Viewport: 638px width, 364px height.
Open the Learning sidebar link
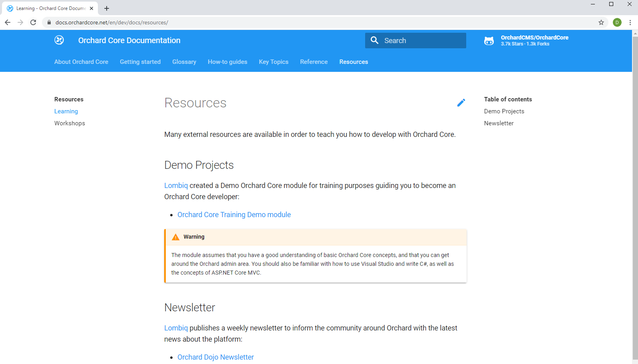(66, 111)
